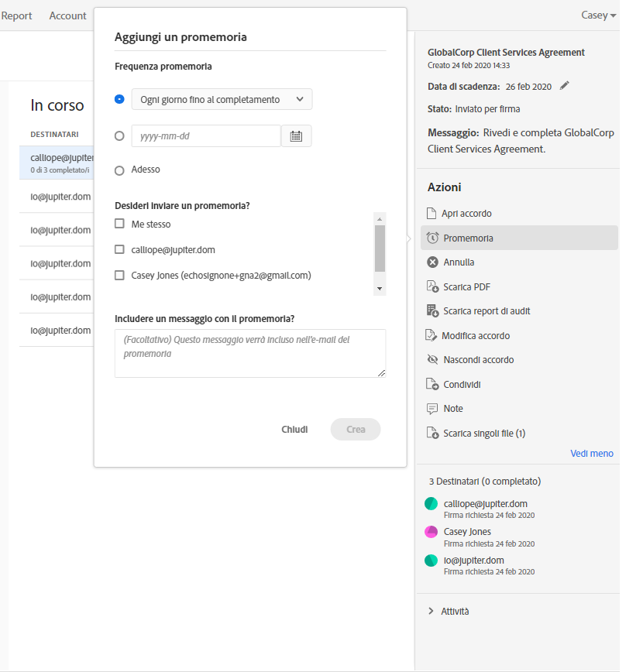
Task: Click the calendar date picker icon
Action: 296,136
